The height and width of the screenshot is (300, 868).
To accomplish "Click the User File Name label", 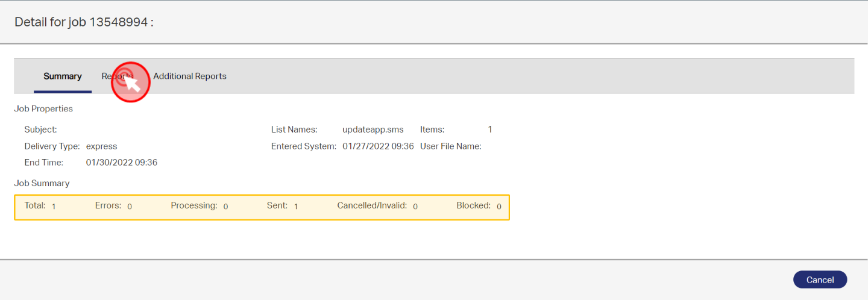I will pos(450,146).
